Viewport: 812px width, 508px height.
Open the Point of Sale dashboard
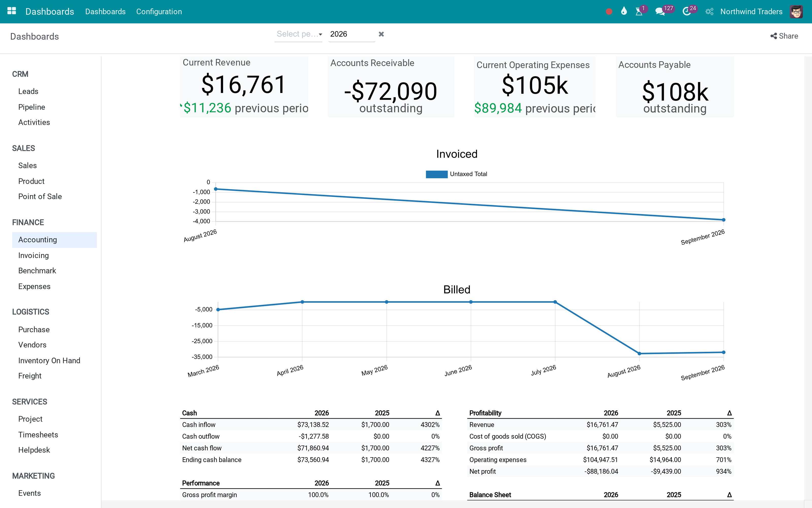point(40,197)
